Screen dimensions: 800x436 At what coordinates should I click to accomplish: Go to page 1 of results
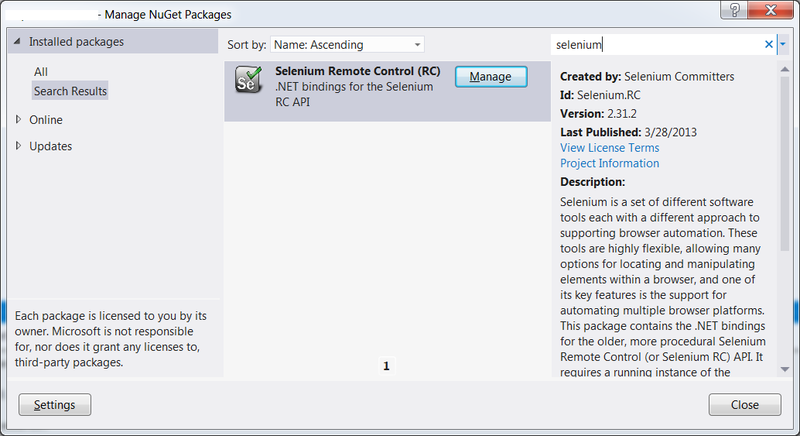click(386, 366)
